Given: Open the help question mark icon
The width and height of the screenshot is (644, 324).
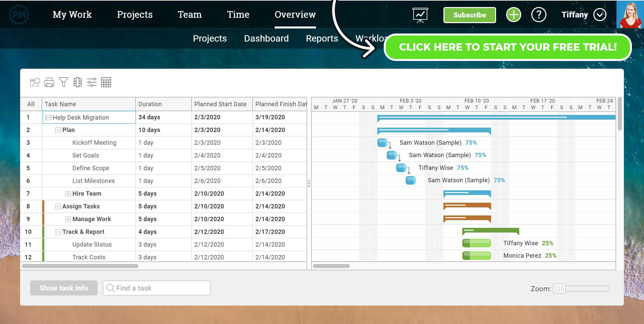Looking at the screenshot, I should click(x=539, y=15).
